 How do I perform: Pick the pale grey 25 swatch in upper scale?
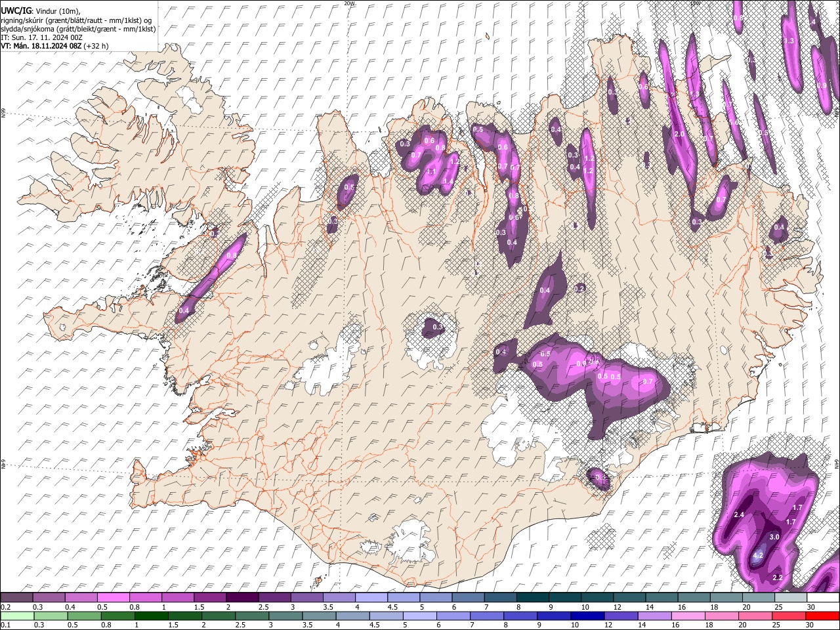coord(791,597)
